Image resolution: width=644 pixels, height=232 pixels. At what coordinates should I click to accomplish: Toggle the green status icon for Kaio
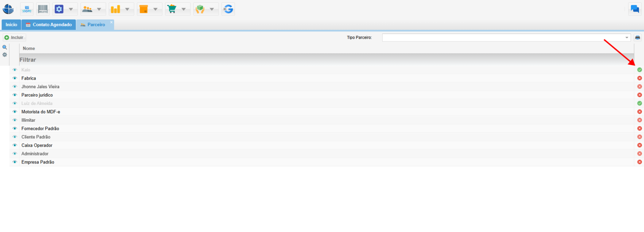point(639,70)
